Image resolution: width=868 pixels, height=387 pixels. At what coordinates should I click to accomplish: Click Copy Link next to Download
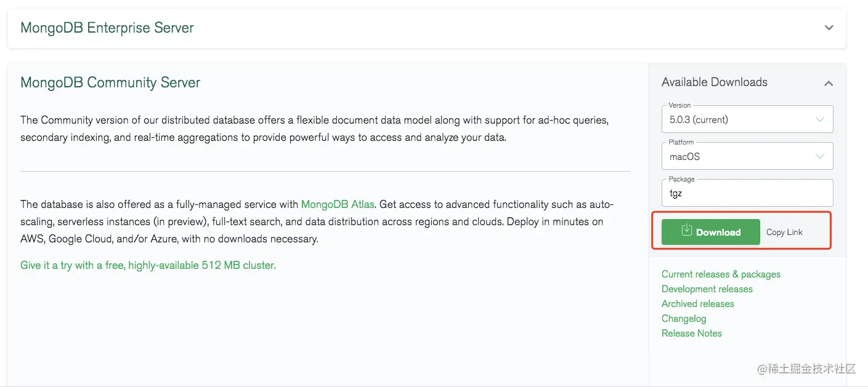tap(784, 232)
